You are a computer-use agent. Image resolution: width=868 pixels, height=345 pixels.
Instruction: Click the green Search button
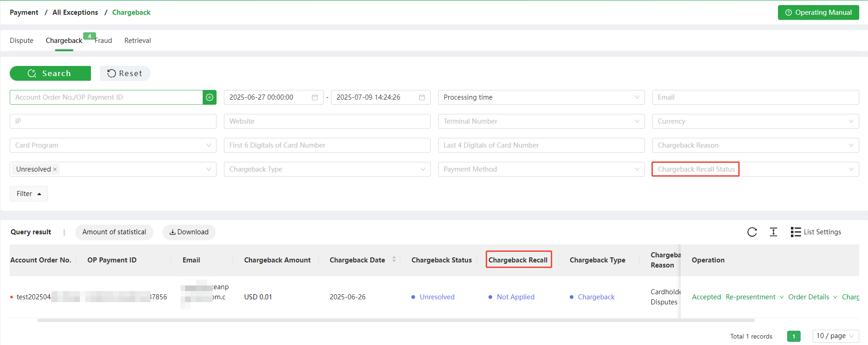click(x=50, y=73)
